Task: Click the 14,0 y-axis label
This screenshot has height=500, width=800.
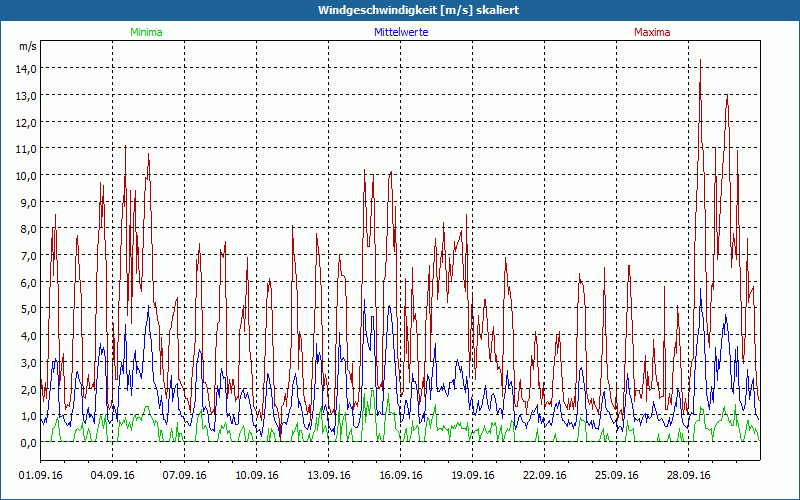Action: 26,69
